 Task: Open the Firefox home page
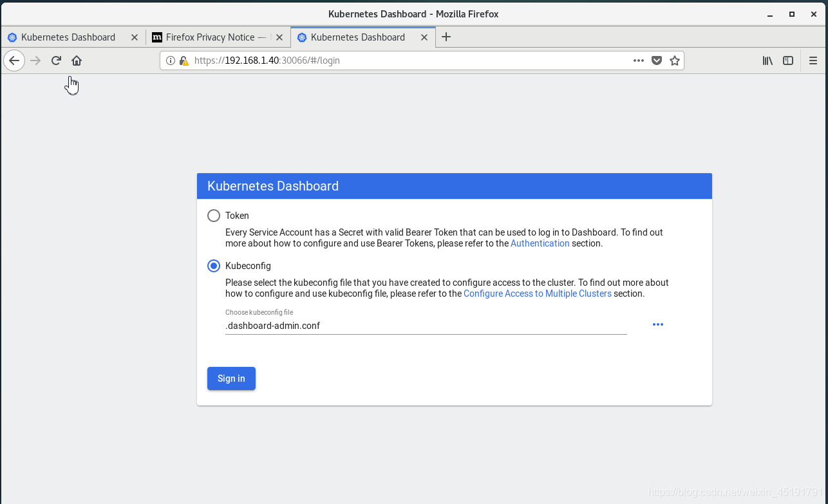(77, 61)
